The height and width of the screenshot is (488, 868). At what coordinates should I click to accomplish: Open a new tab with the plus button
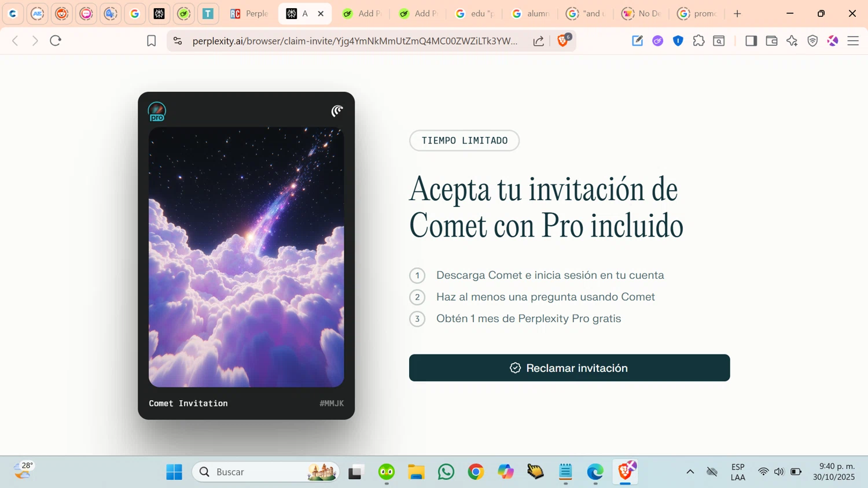737,13
